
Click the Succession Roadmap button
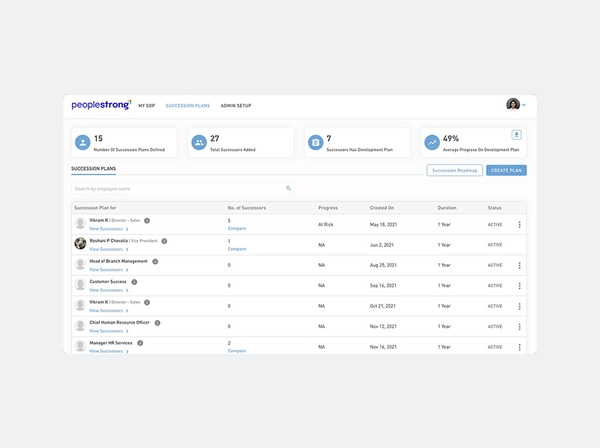click(454, 171)
